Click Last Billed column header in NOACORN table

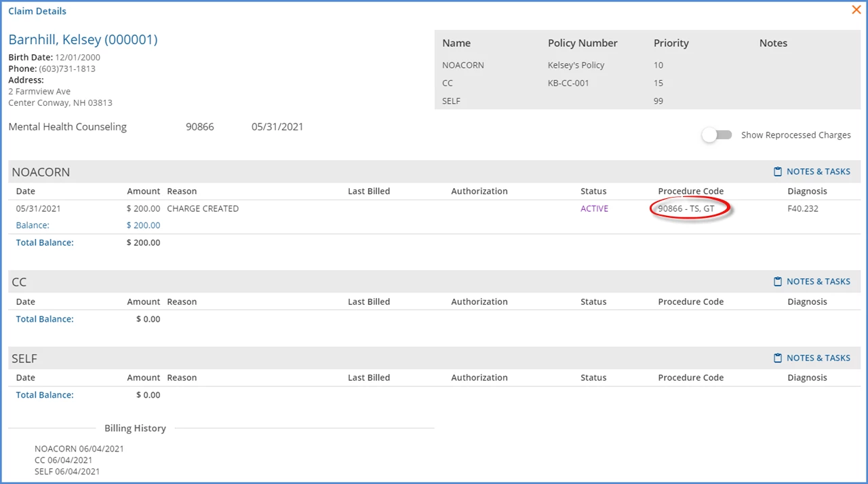pos(369,191)
